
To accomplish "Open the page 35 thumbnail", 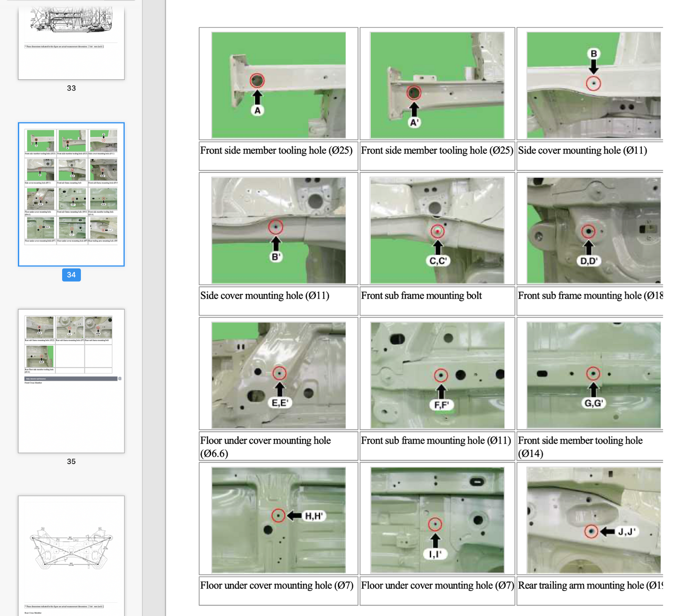I will 71,381.
